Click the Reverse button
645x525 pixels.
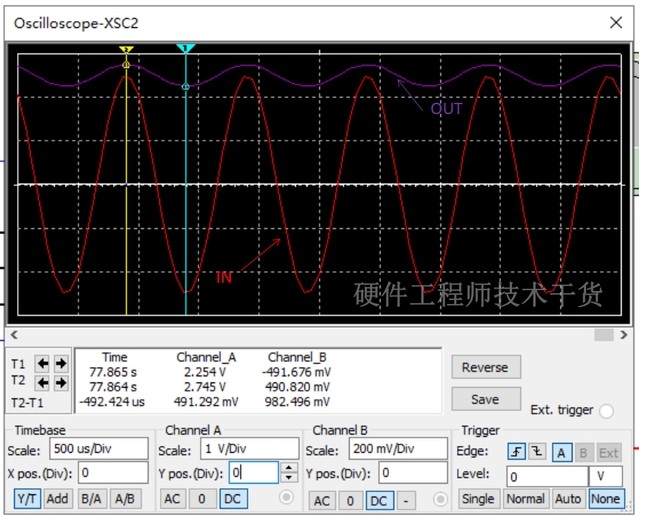(486, 367)
